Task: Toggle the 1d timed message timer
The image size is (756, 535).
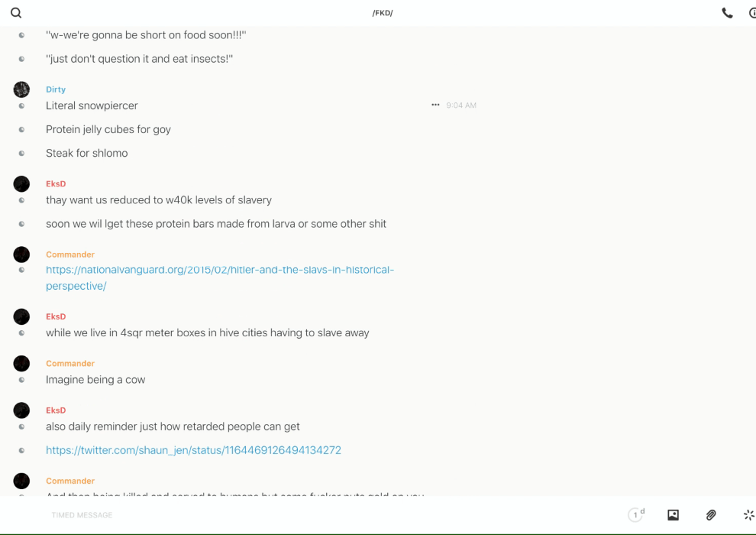Action: [635, 515]
